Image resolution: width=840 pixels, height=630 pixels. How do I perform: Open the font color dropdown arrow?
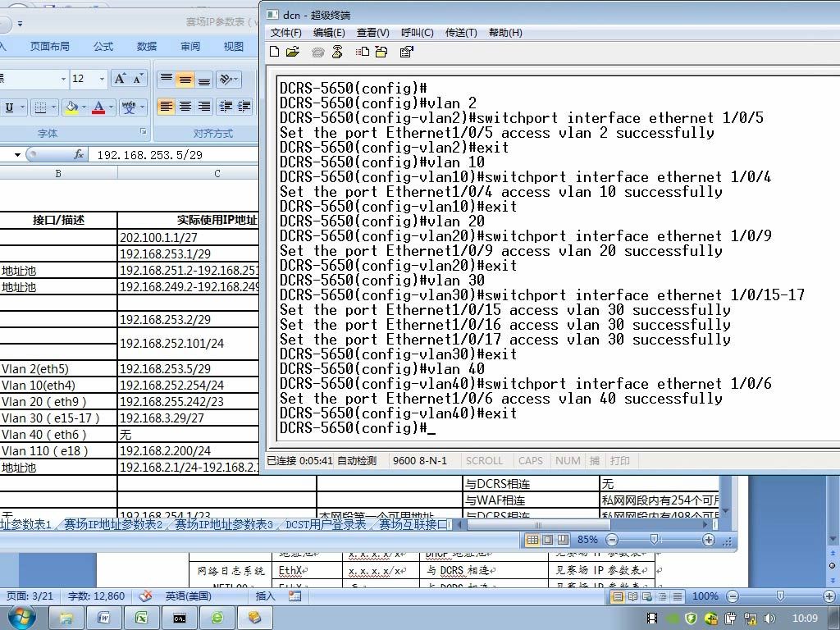tap(111, 107)
